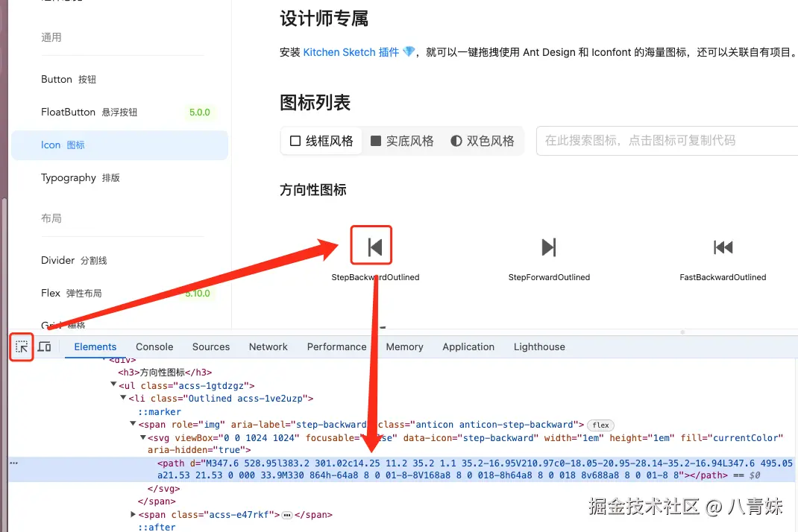Image resolution: width=798 pixels, height=532 pixels.
Task: Go to Typography 排版 in sidebar
Action: [119, 178]
